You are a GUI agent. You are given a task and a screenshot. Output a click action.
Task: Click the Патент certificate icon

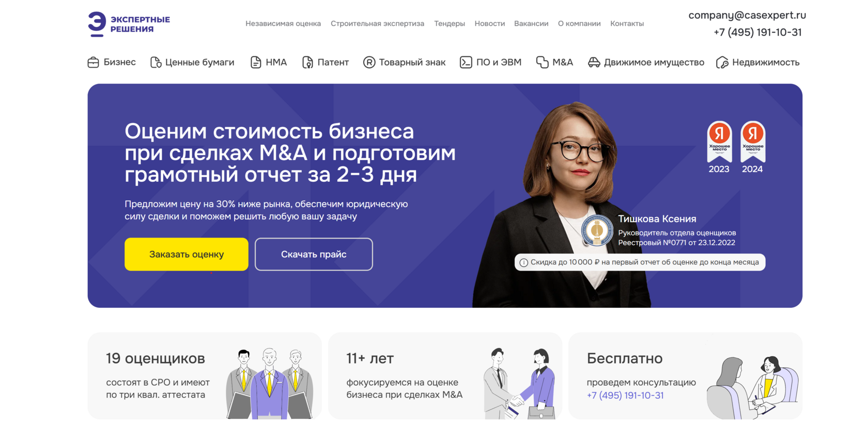(x=307, y=62)
